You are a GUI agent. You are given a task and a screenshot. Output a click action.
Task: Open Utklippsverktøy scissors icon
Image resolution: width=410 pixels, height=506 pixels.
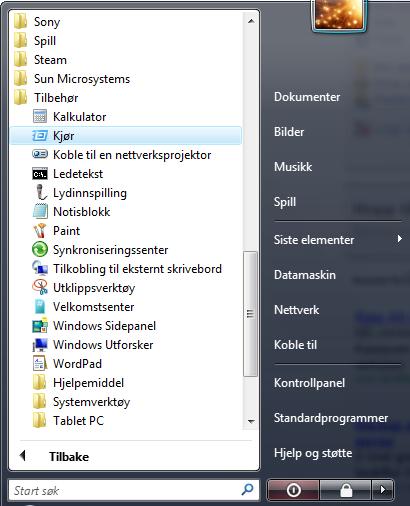[x=40, y=287]
